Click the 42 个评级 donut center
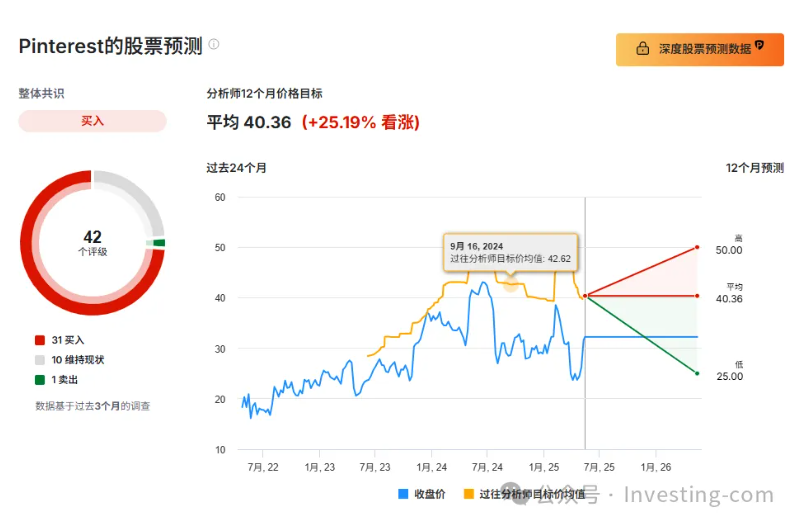Viewport: 789px width, 519px height. pos(92,243)
